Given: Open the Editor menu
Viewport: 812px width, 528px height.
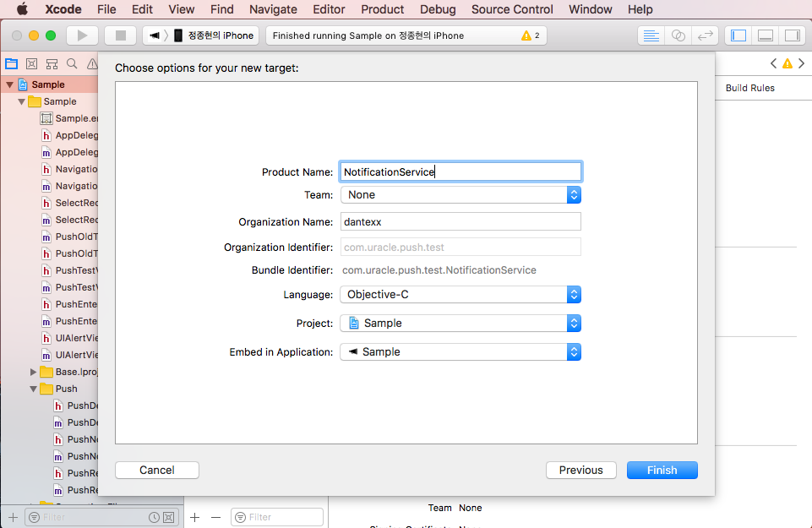Looking at the screenshot, I should pos(329,9).
